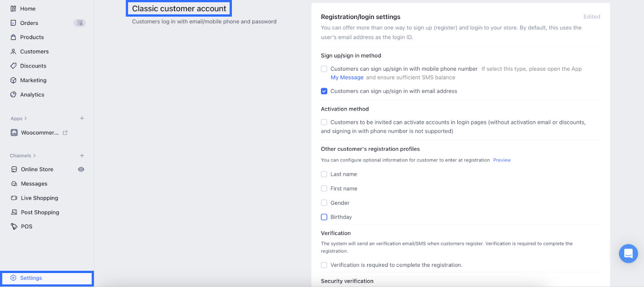Click the Home icon in sidebar
Screen dimensions: 644x287
[x=13, y=8]
